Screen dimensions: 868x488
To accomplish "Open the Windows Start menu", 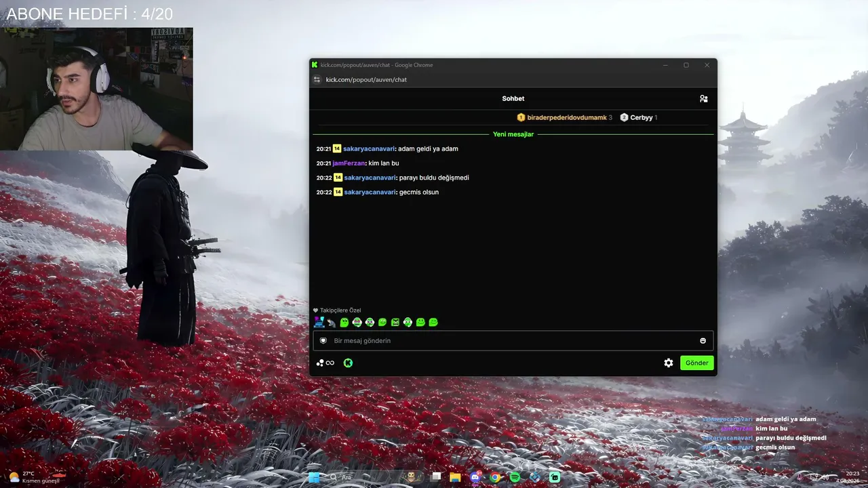I will 314,477.
